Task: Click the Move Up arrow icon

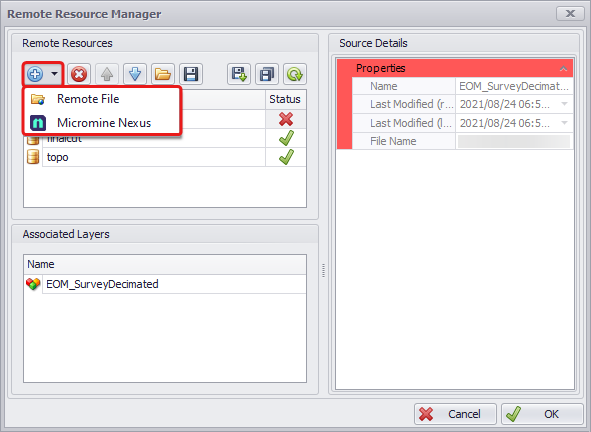Action: click(107, 74)
